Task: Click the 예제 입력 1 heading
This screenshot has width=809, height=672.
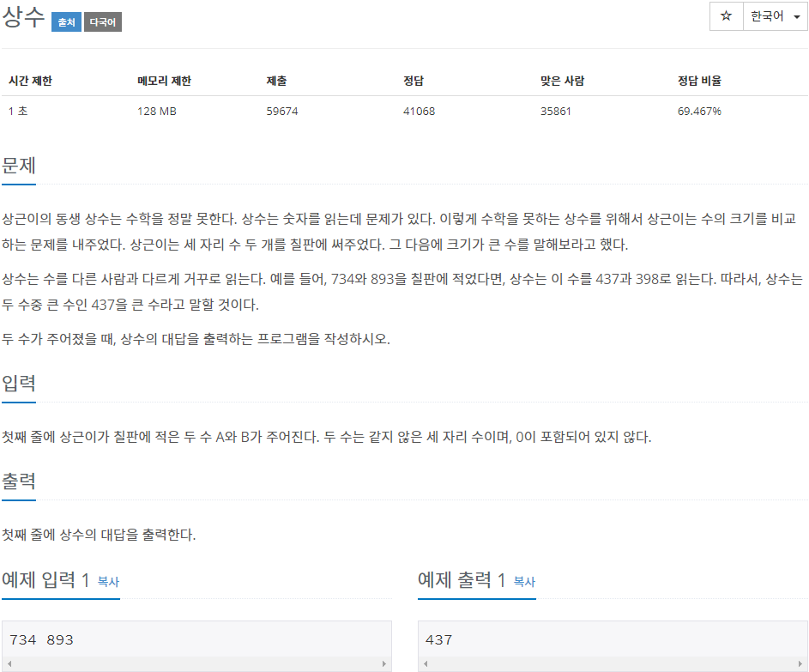Action: [46, 580]
